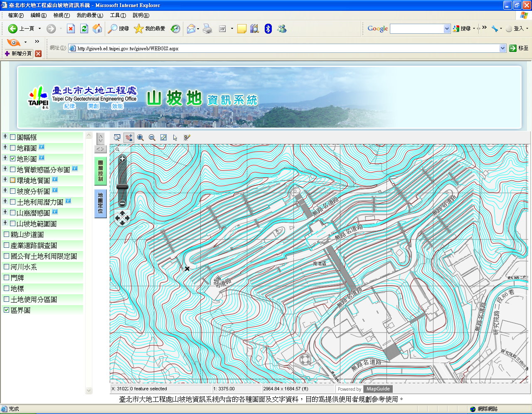Check the 門牌 layer
The image size is (532, 414).
pyautogui.click(x=6, y=277)
